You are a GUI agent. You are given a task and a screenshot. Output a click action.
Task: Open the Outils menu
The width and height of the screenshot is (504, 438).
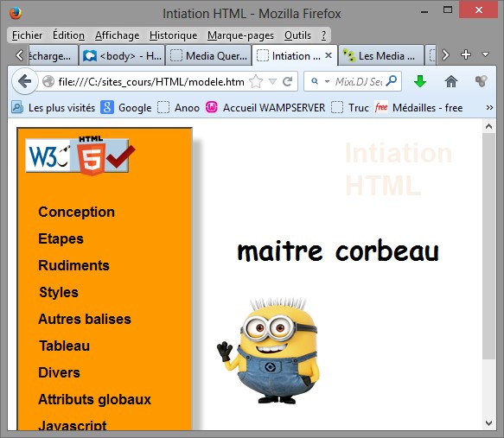click(x=297, y=35)
